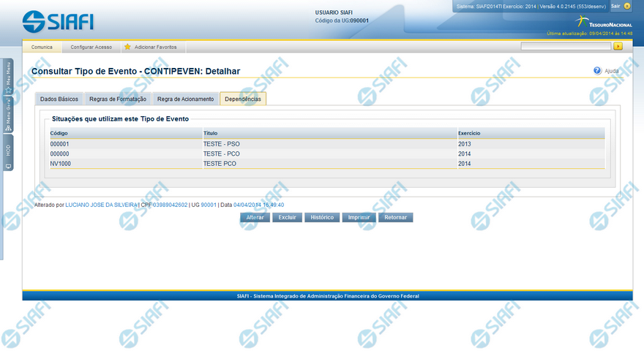Click the Tesouro Nacional logo
The height and width of the screenshot is (356, 644).
point(604,21)
